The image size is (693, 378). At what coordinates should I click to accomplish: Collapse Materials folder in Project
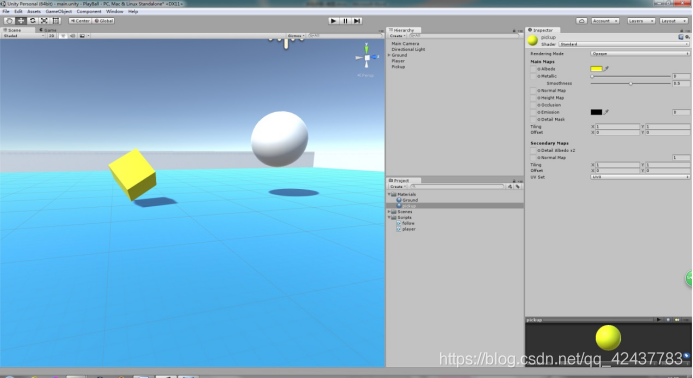pos(389,194)
